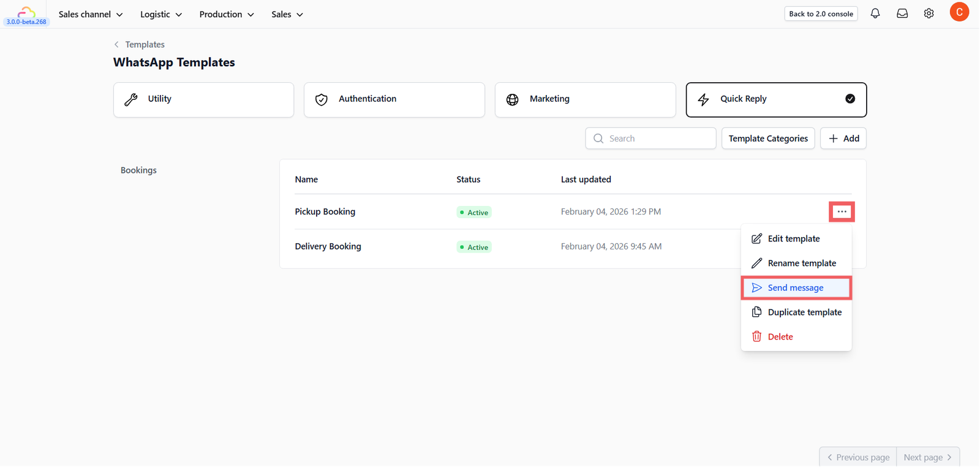
Task: Click the magnifier icon in Search box
Action: point(598,139)
